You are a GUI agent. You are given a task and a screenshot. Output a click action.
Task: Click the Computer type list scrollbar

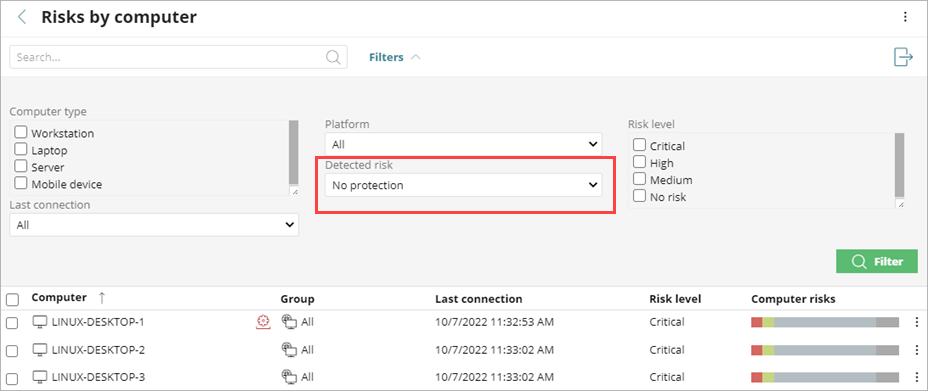pos(294,153)
